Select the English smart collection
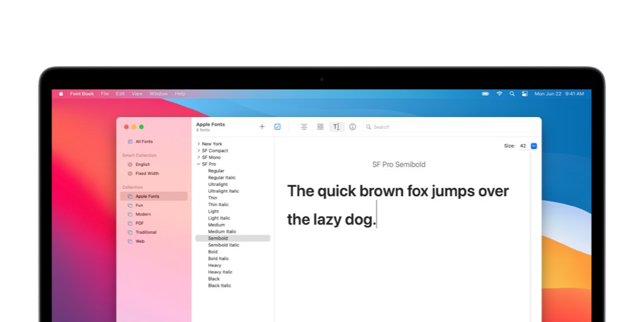 point(143,164)
